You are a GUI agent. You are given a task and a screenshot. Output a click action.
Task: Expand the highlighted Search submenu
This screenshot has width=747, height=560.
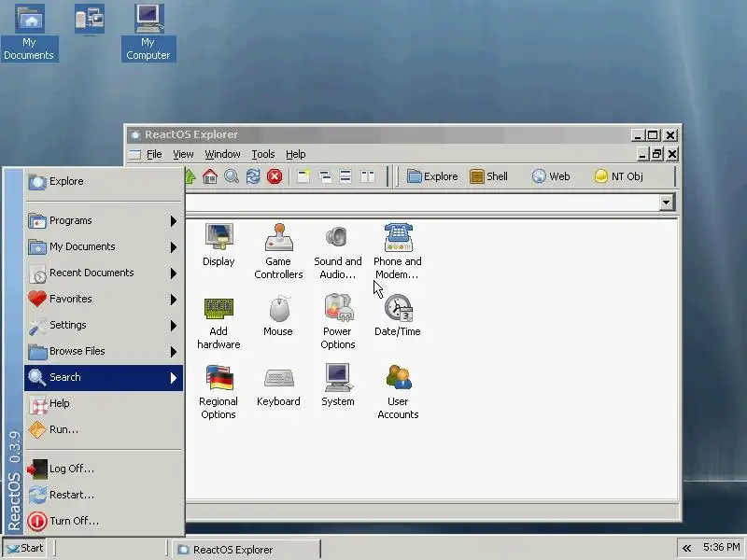coord(104,378)
